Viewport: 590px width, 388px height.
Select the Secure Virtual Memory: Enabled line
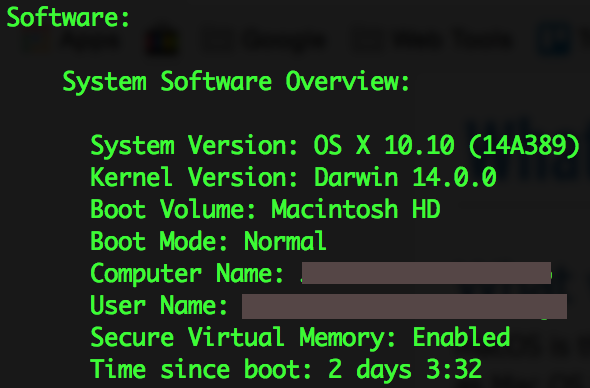click(x=300, y=338)
